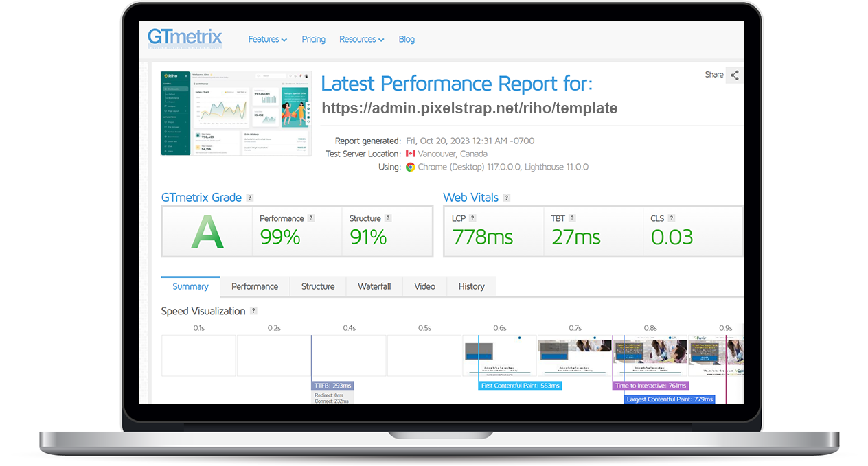This screenshot has height=466, width=868.
Task: Click the share icon button
Action: pyautogui.click(x=734, y=75)
